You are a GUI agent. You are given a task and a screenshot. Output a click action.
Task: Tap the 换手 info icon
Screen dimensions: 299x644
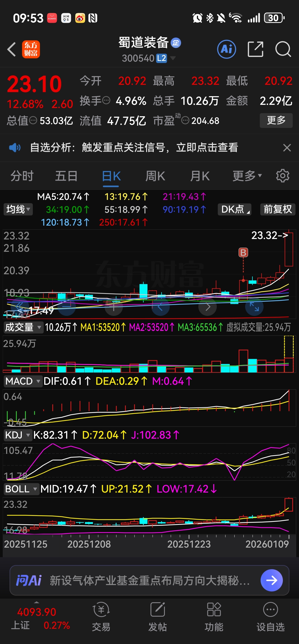106,101
